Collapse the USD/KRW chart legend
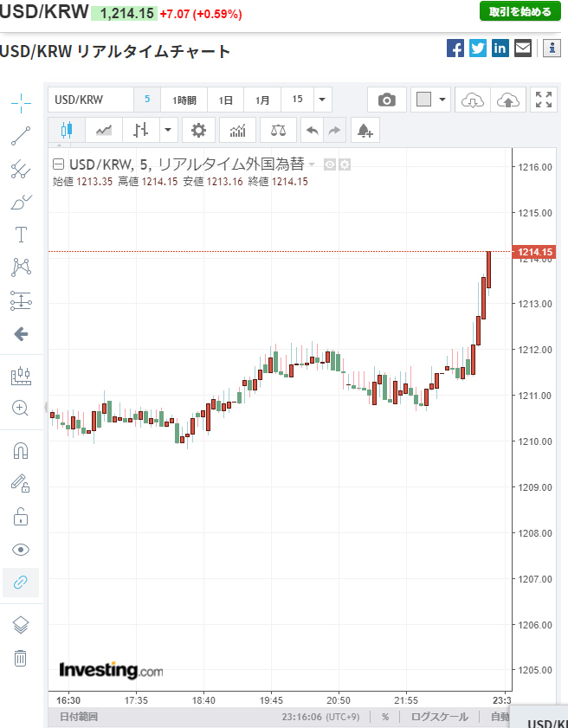Viewport: 568px width, 728px height. pos(58,164)
